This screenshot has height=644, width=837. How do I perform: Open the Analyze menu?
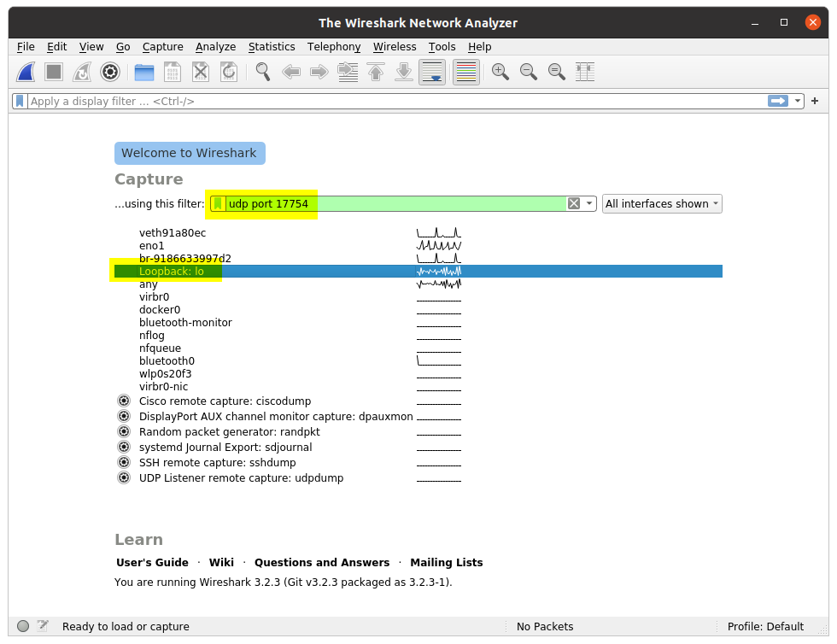click(215, 46)
